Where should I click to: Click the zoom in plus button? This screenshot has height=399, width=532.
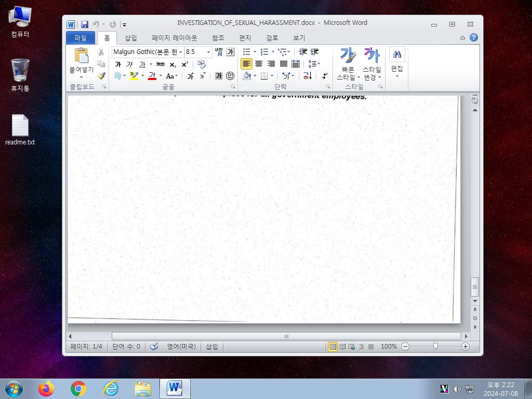pyautogui.click(x=465, y=347)
